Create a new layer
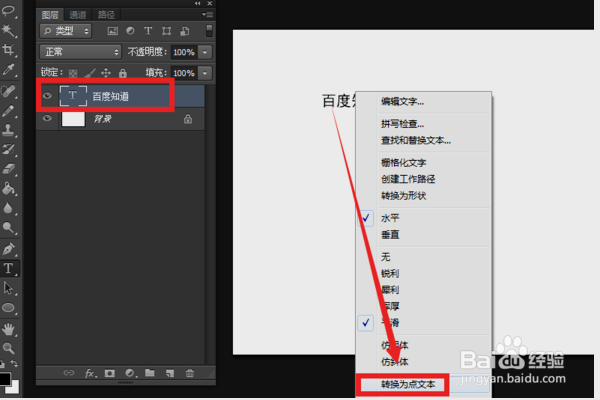This screenshot has height=400, width=600. click(170, 373)
